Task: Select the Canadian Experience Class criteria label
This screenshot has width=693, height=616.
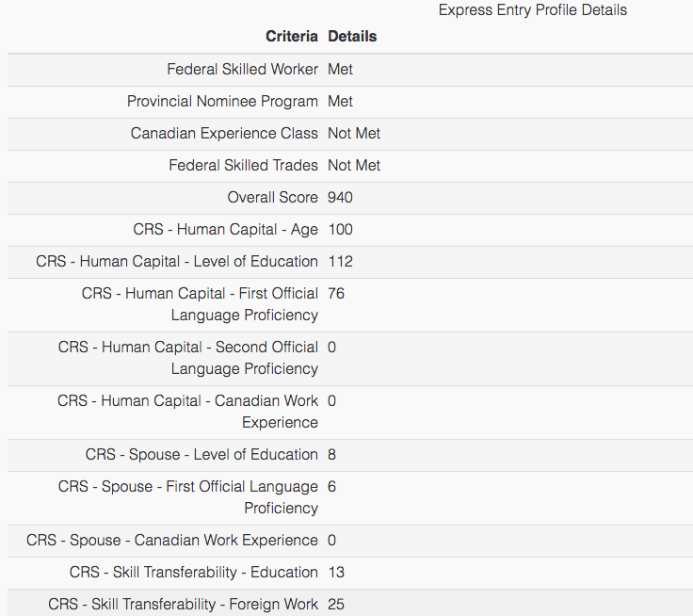Action: (x=225, y=134)
